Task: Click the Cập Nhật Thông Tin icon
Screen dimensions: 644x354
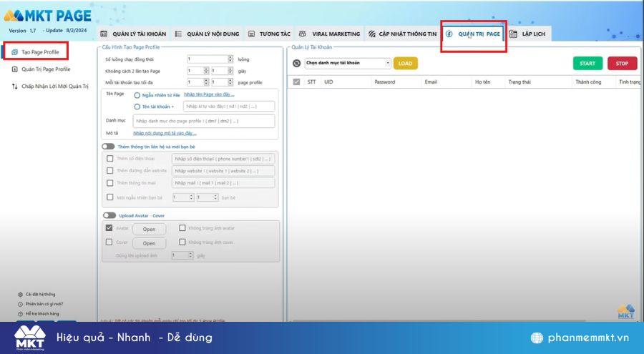Action: 371,34
